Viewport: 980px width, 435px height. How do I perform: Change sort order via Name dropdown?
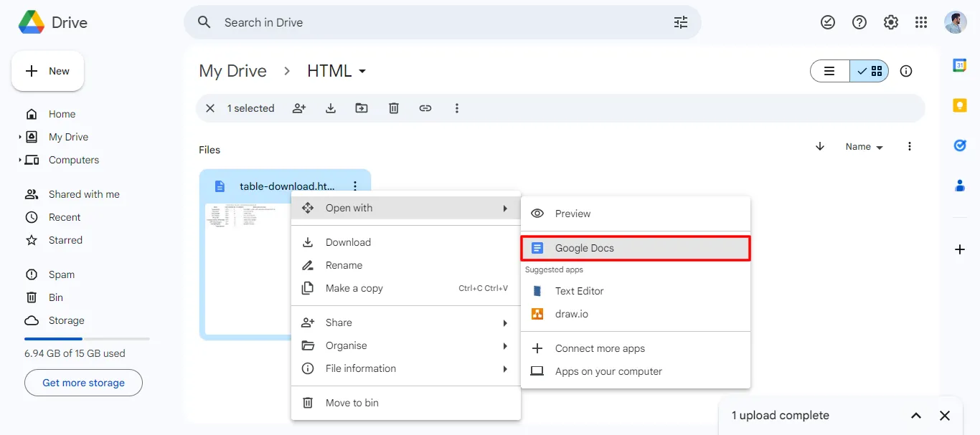pyautogui.click(x=863, y=146)
